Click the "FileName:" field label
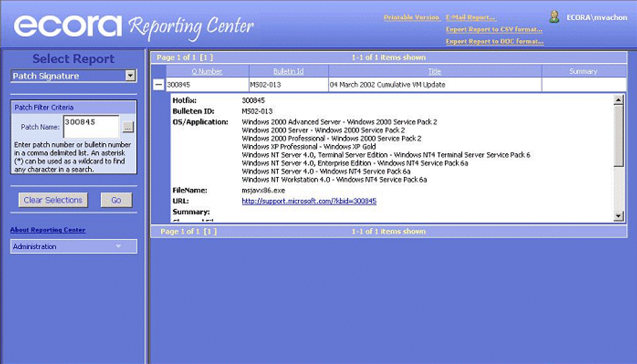This screenshot has width=637, height=364. (190, 190)
